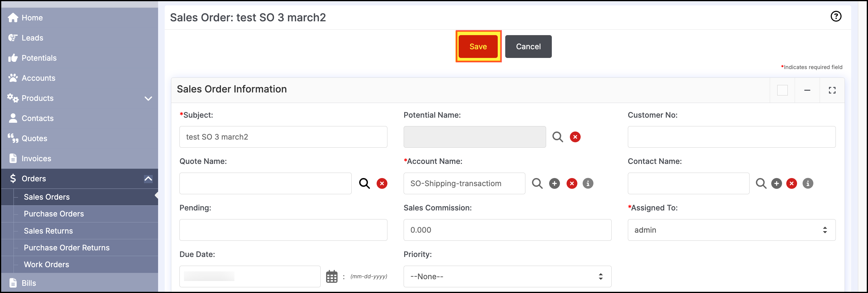The image size is (868, 293).
Task: Search Potential Name with magnifier icon
Action: click(558, 137)
